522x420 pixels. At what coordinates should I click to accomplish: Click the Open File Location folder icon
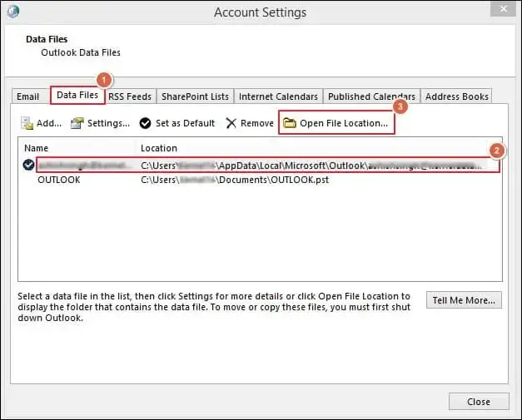(289, 123)
